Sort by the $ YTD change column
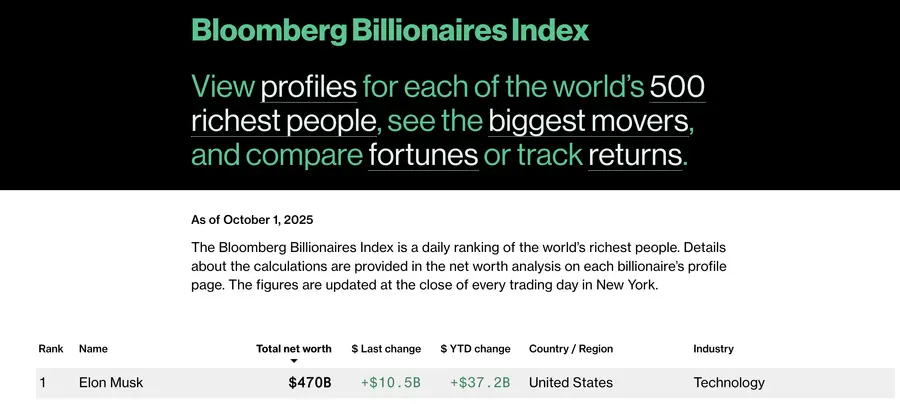Viewport: 900px width, 404px height. 475,349
